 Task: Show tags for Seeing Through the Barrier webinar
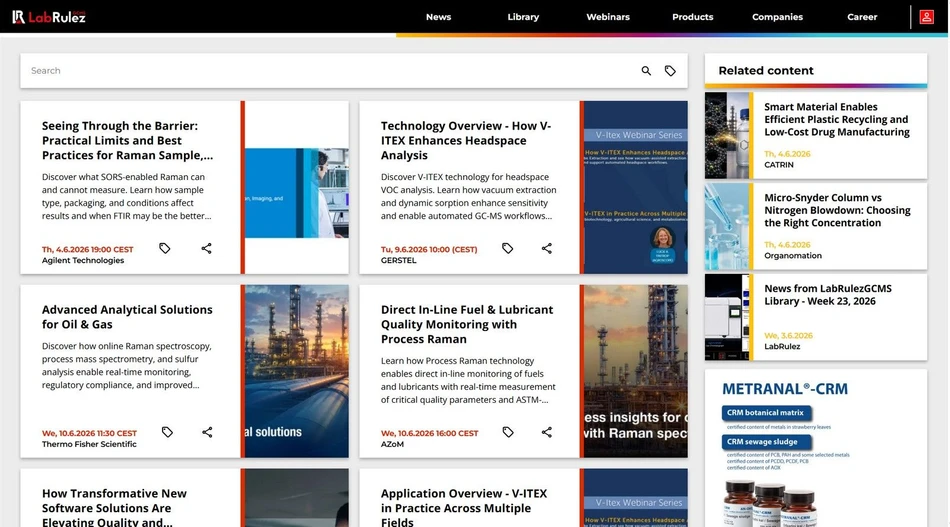165,248
